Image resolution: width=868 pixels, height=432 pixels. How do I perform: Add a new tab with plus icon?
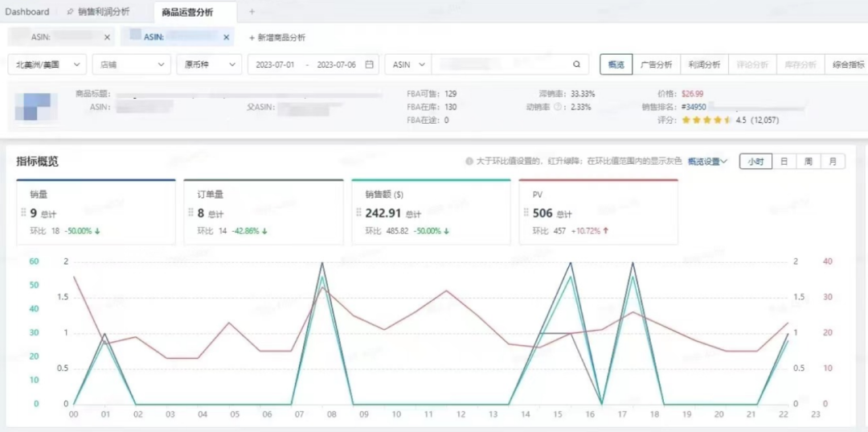click(252, 11)
